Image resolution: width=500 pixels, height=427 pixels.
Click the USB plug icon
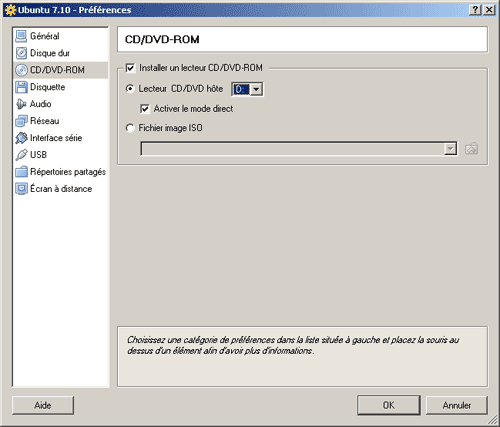click(x=21, y=155)
